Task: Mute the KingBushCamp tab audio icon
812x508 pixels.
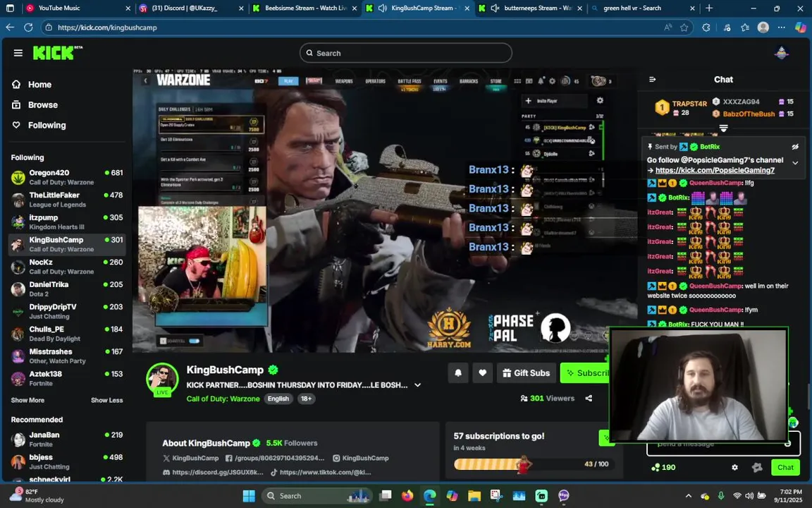Action: [383, 8]
